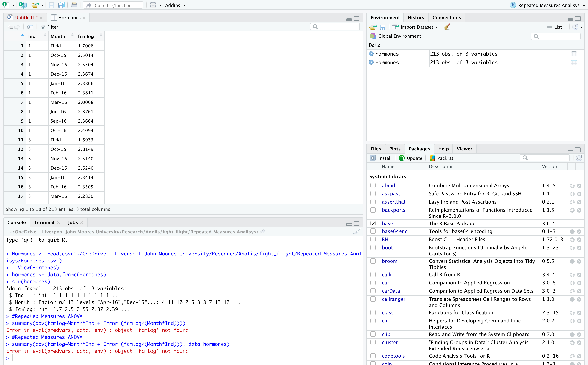Open the codetools package link
The image size is (588, 365).
pos(393,356)
